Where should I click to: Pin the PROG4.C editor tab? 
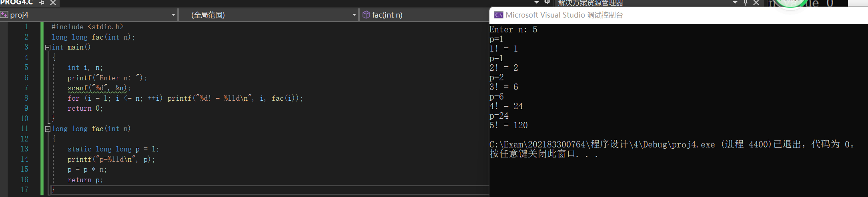pyautogui.click(x=42, y=2)
